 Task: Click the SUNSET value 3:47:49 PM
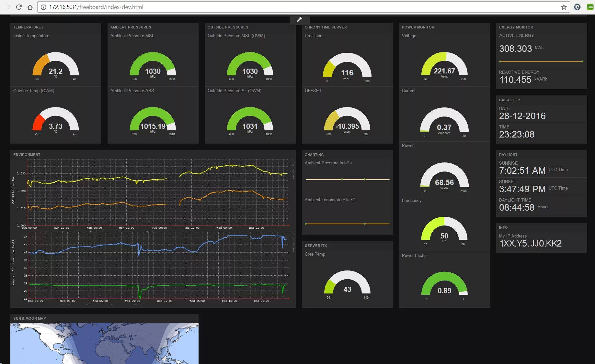click(x=522, y=189)
